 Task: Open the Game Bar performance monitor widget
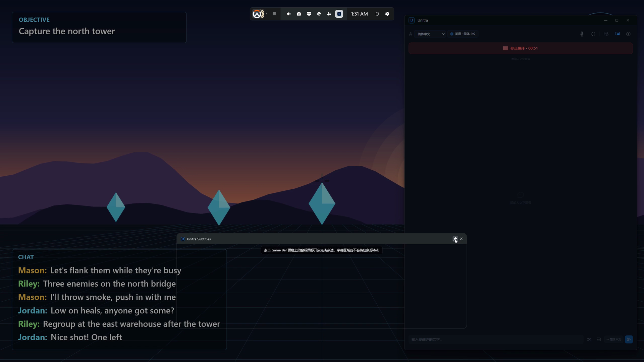pyautogui.click(x=309, y=14)
